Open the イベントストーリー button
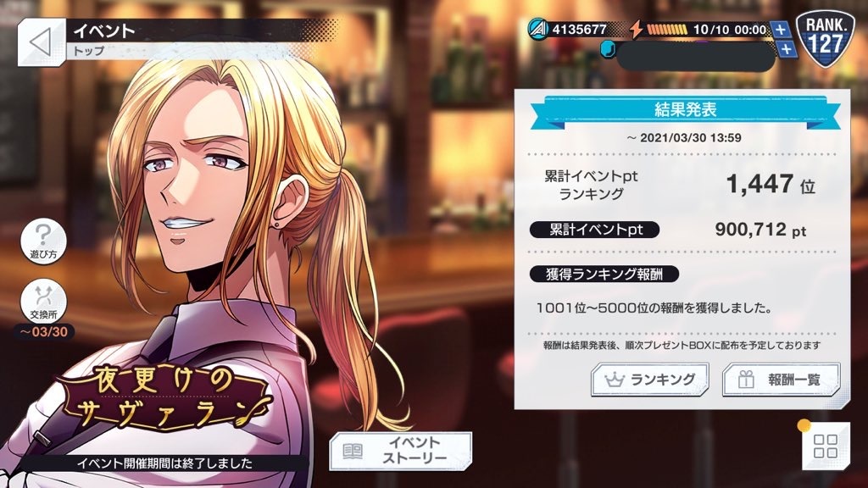 point(401,451)
